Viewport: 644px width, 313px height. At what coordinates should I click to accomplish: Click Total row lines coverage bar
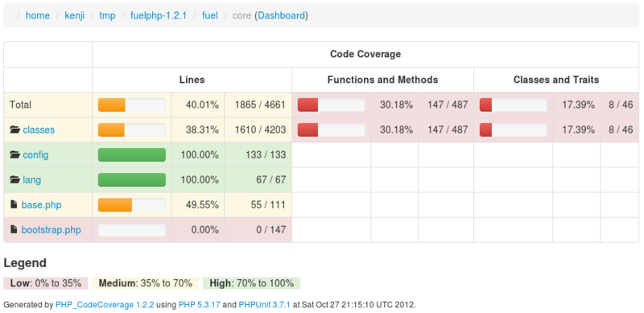(132, 105)
